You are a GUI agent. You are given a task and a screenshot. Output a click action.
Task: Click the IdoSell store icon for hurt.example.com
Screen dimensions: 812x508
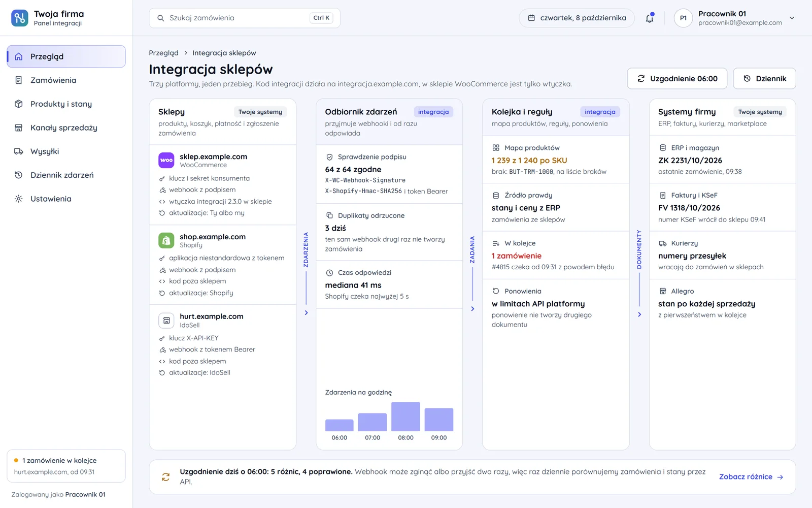[166, 320]
